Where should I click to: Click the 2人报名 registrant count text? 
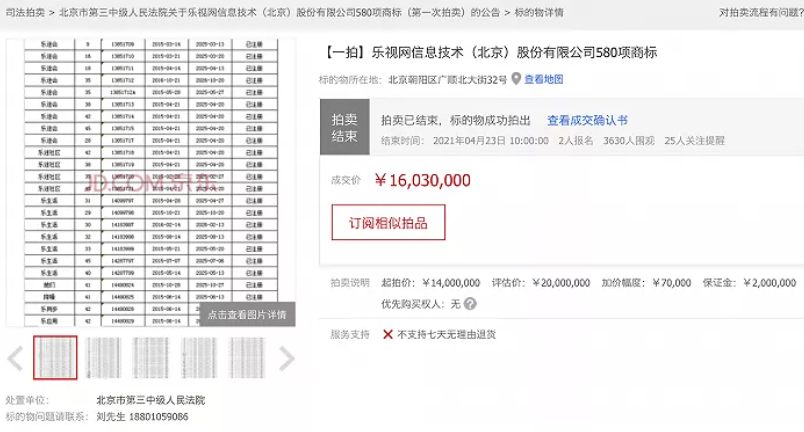click(x=575, y=141)
